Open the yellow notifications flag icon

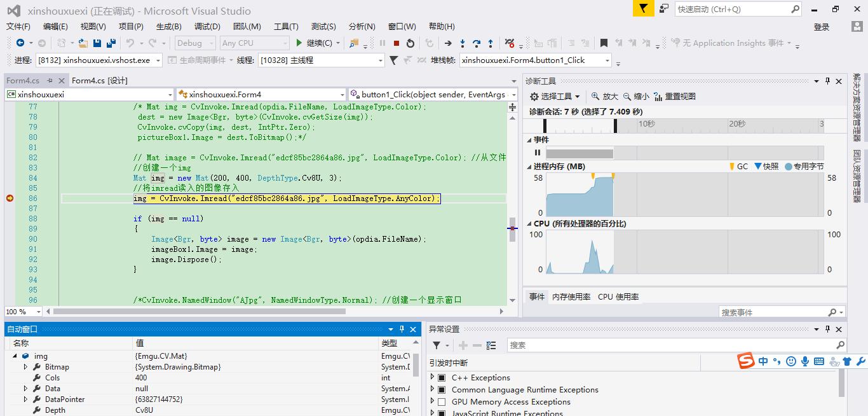click(x=643, y=9)
